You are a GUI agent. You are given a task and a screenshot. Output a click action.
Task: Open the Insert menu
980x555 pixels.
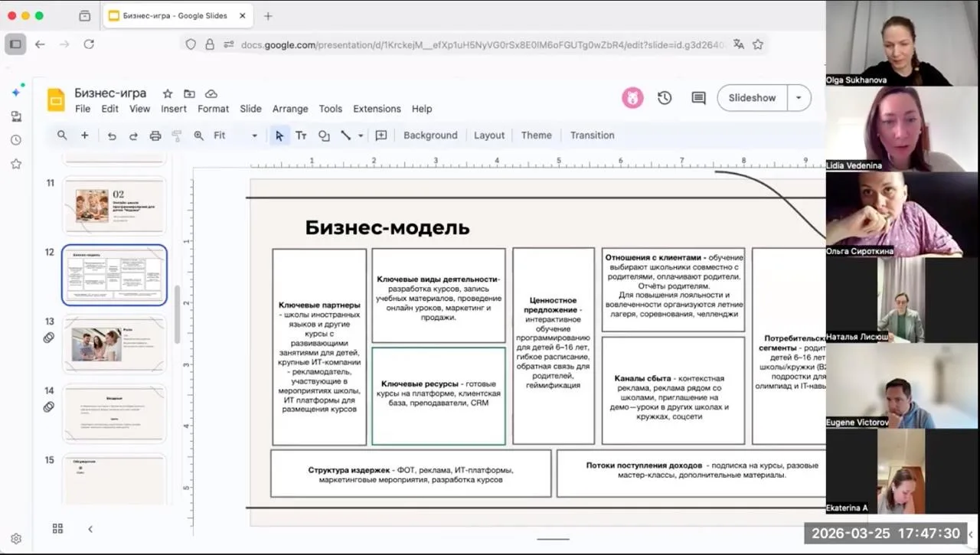[174, 109]
